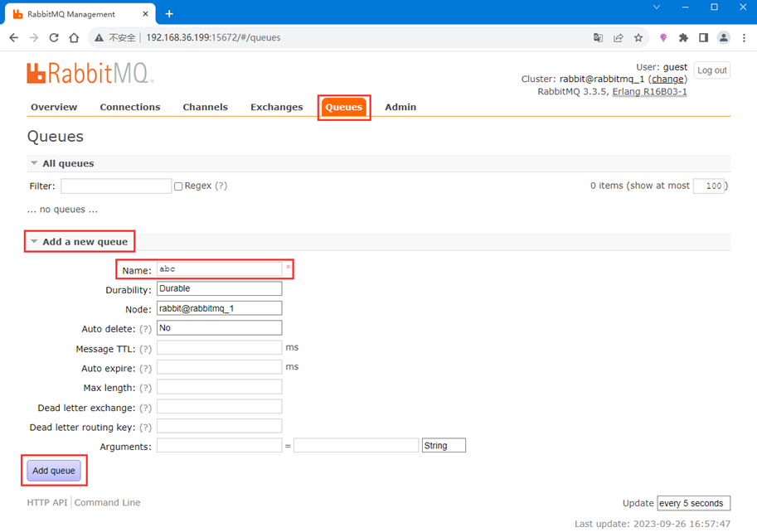Click the Add queue button
The height and width of the screenshot is (532, 757).
54,470
